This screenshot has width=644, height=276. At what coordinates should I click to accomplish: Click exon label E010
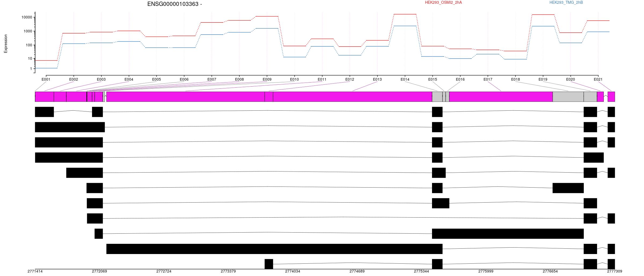(x=294, y=80)
